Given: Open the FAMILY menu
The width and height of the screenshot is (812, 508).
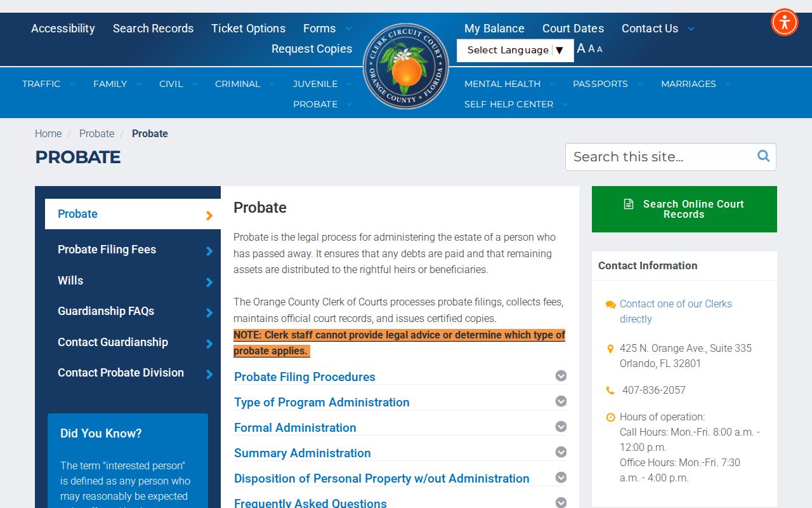Looking at the screenshot, I should pyautogui.click(x=117, y=84).
